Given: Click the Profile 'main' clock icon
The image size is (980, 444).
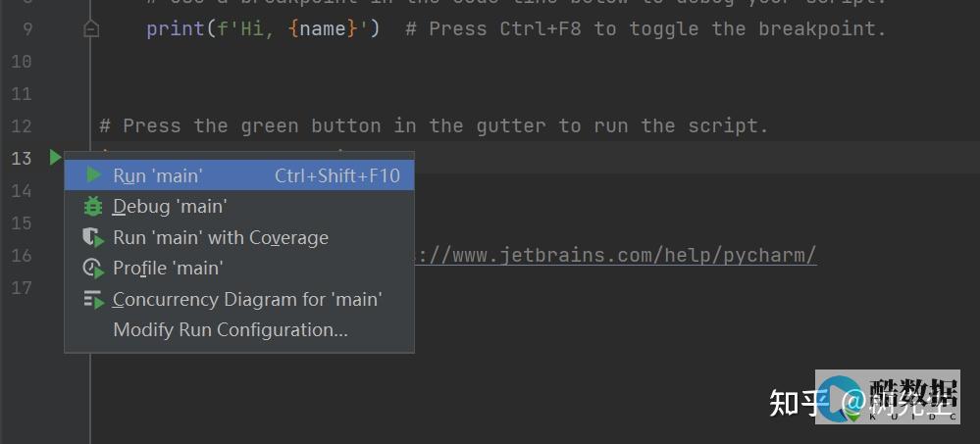Looking at the screenshot, I should [93, 269].
